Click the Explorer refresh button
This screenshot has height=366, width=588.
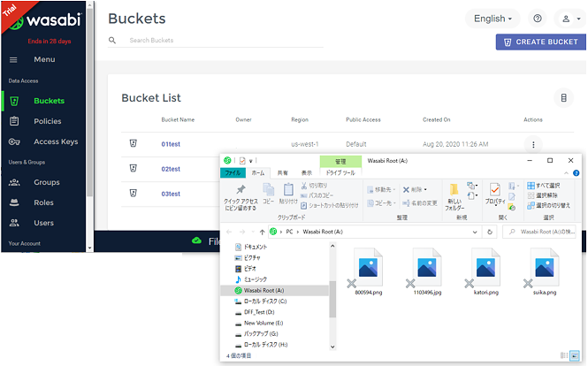(489, 233)
